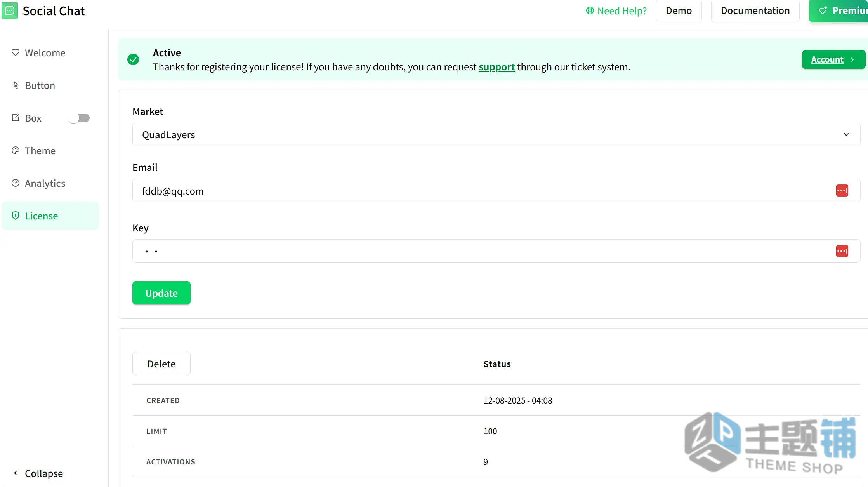Follow the support ticket link
Viewport: 868px width, 487px height.
496,67
